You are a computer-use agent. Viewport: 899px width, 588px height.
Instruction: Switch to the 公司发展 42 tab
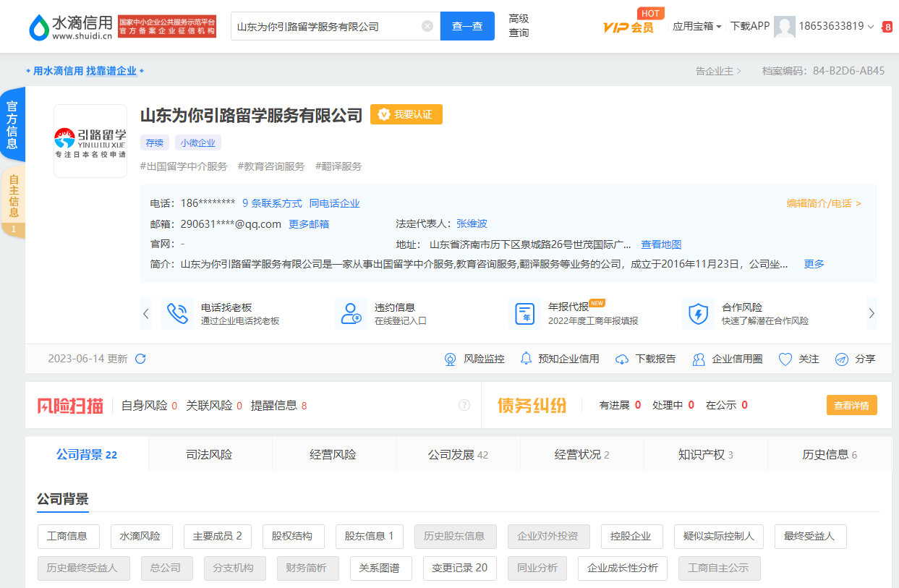click(x=458, y=455)
